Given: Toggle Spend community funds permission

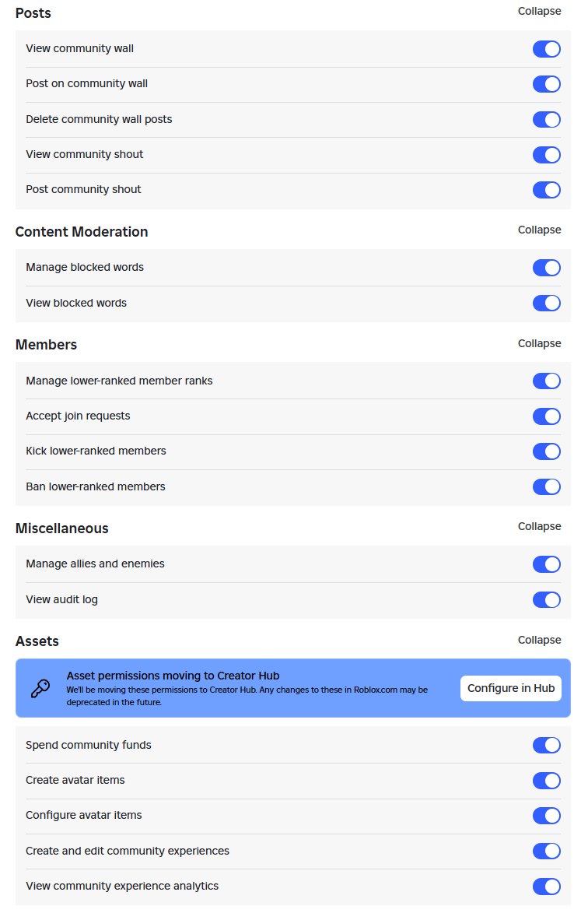Looking at the screenshot, I should pos(546,746).
